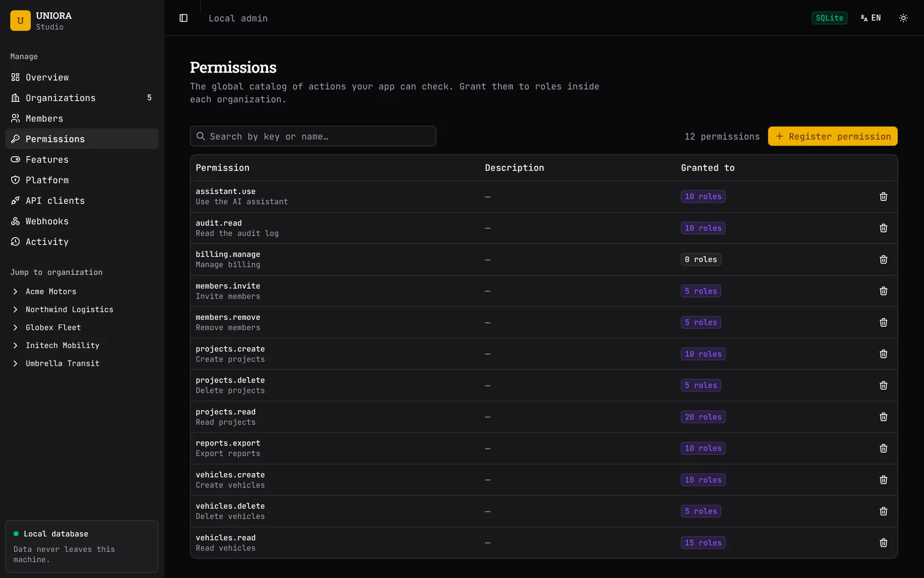Click the Platform shield icon
This screenshot has width=924, height=578.
coord(15,180)
